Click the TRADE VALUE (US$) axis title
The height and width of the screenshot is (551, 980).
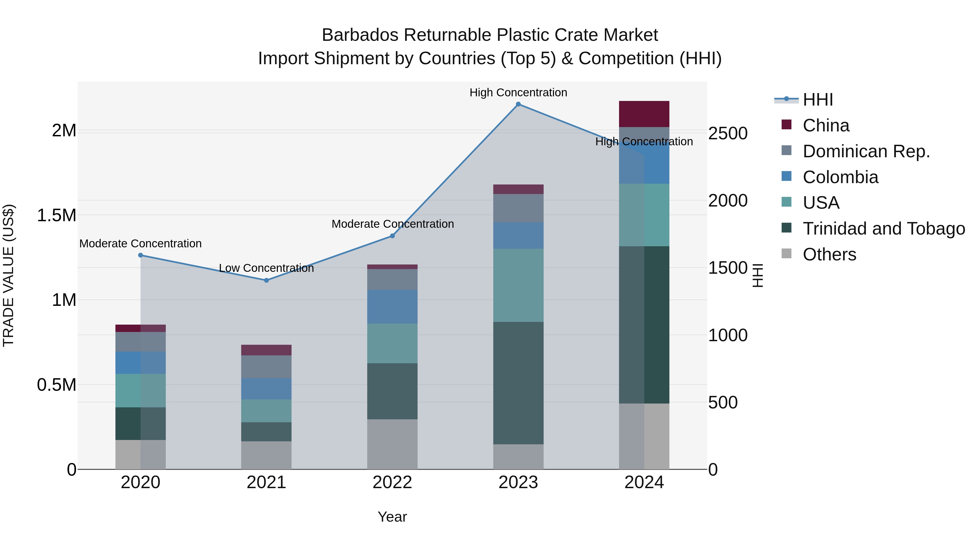click(8, 275)
